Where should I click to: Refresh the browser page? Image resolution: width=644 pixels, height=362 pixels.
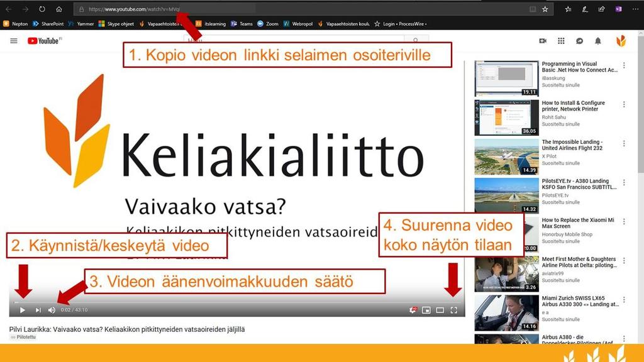click(x=42, y=9)
